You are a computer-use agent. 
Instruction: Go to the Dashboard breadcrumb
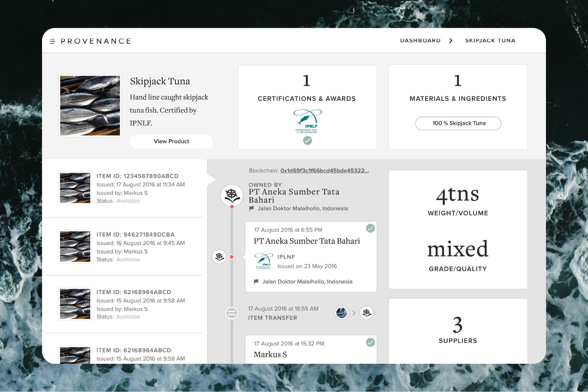tap(420, 41)
